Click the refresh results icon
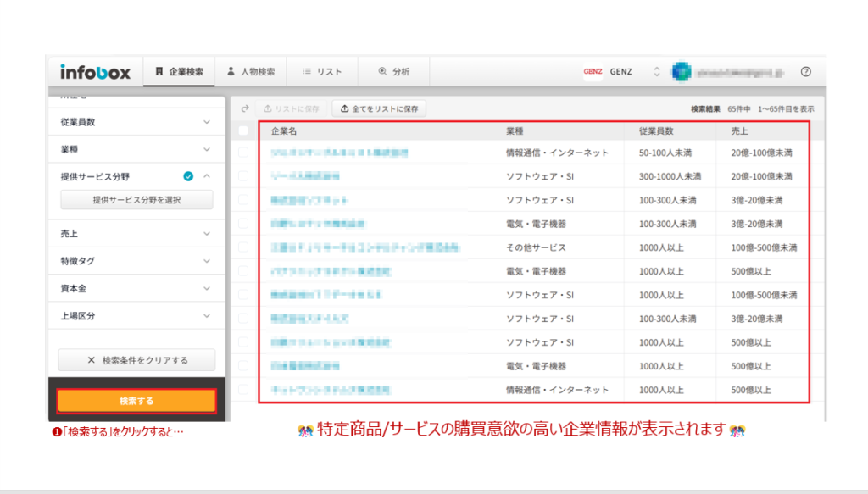This screenshot has height=494, width=868. (x=246, y=108)
